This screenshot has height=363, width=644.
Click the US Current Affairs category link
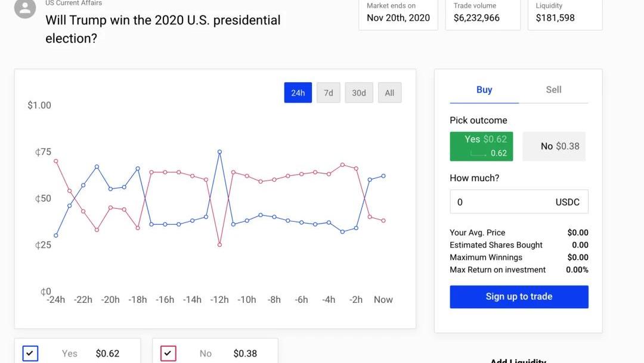(x=73, y=3)
